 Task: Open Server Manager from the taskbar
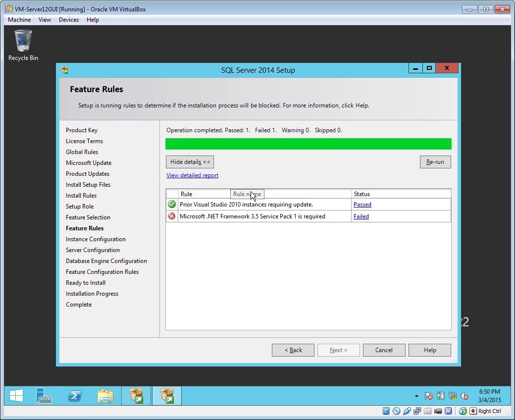click(44, 396)
